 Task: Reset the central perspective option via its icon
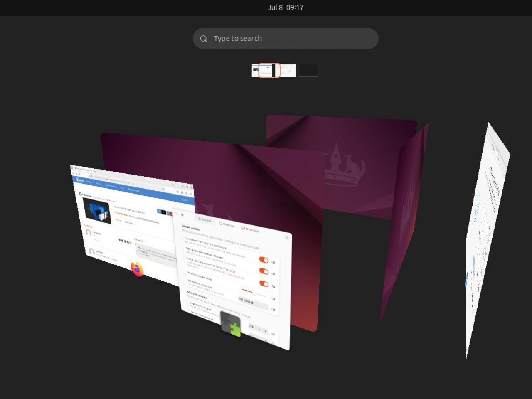click(x=273, y=286)
